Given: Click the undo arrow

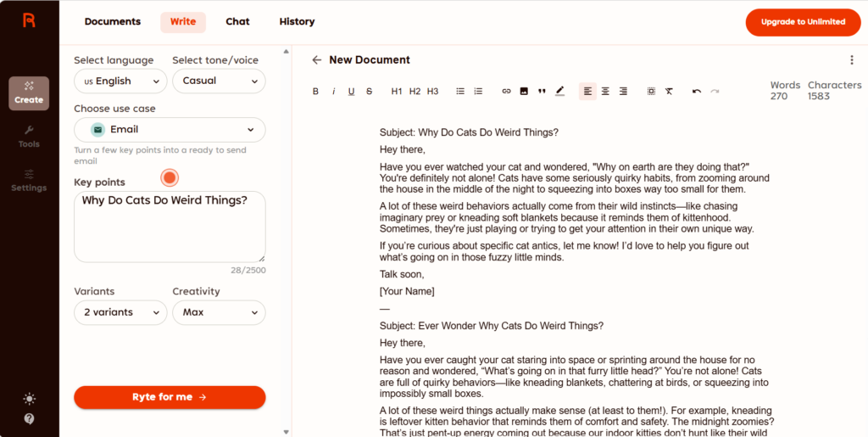Looking at the screenshot, I should (x=697, y=92).
